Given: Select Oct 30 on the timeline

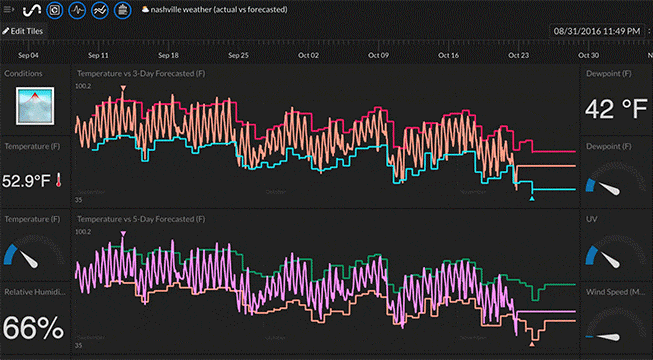Looking at the screenshot, I should 588,55.
